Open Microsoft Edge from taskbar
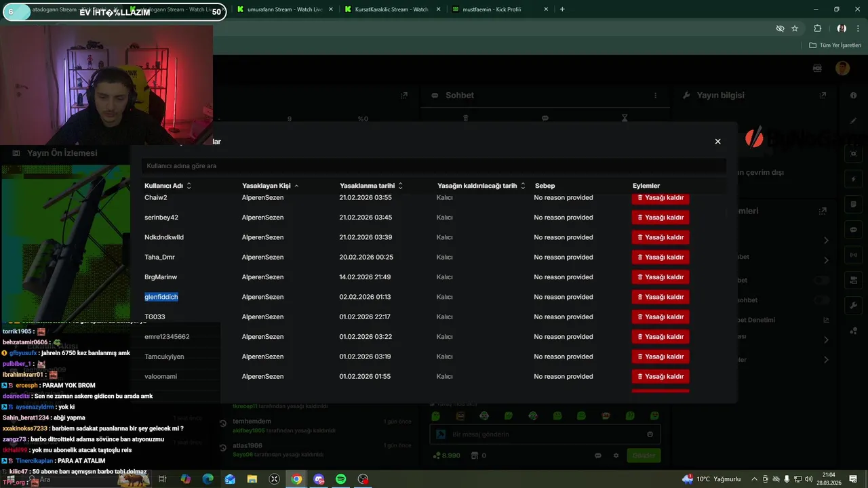 point(208,479)
